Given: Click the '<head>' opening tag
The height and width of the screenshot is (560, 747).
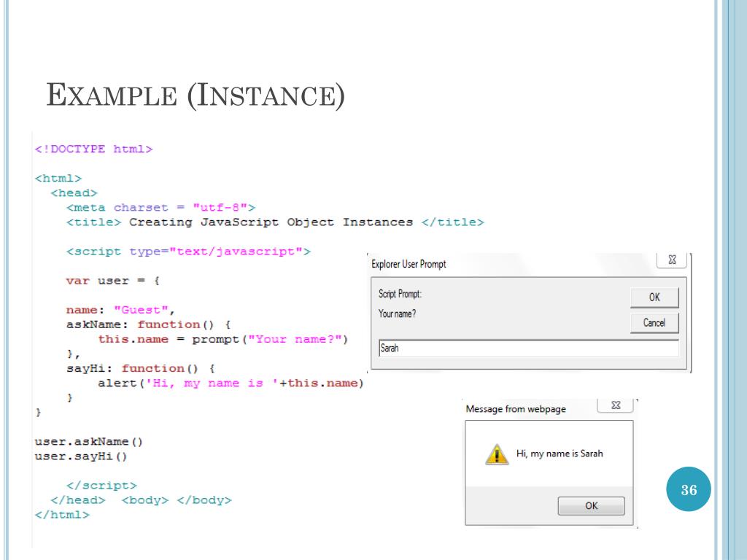Looking at the screenshot, I should click(x=74, y=192).
